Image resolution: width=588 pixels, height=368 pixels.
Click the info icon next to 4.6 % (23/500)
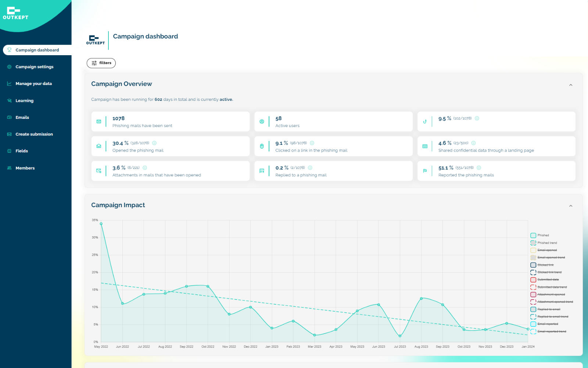click(474, 143)
